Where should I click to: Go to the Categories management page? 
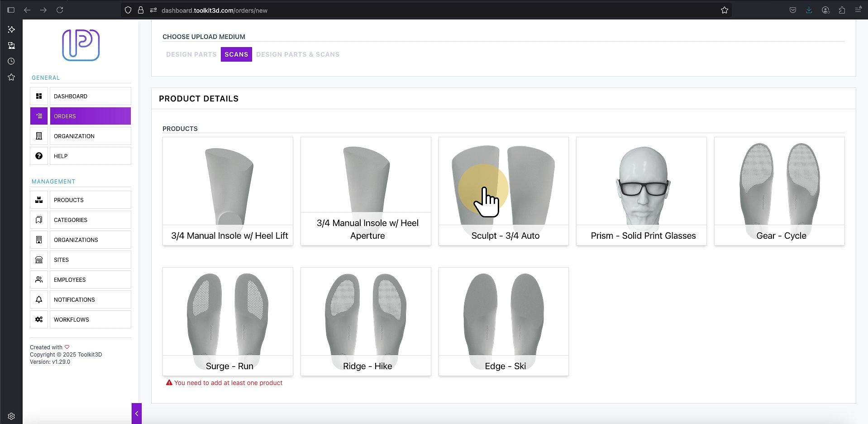pyautogui.click(x=91, y=220)
